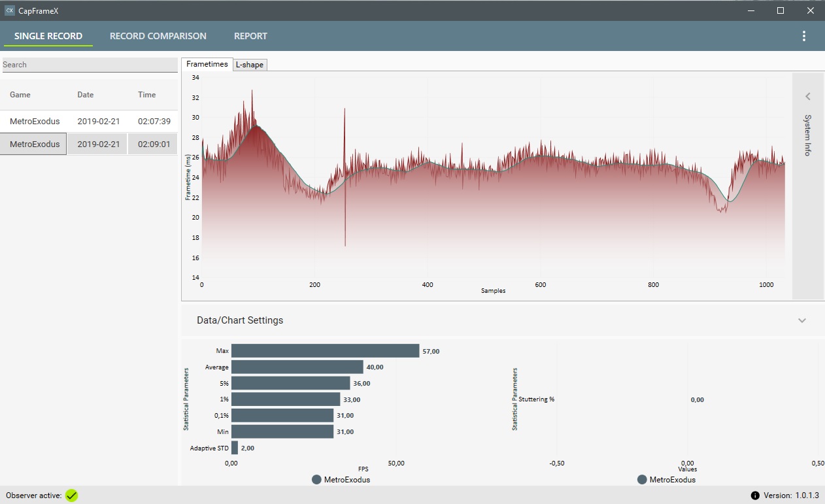Click the 5% 36,00 FPS bar
825x504 pixels.
291,383
